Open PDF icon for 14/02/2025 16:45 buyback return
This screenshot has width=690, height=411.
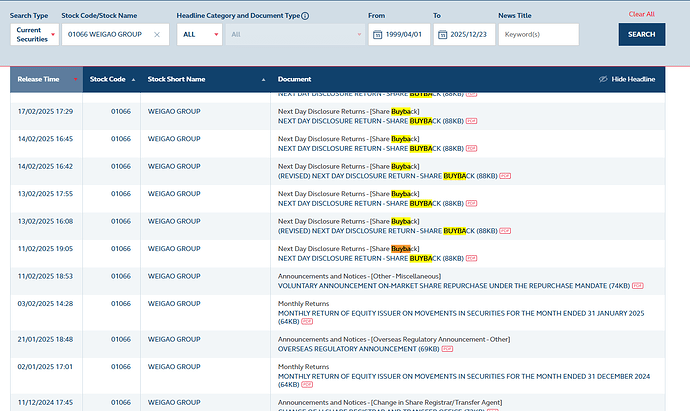471,149
